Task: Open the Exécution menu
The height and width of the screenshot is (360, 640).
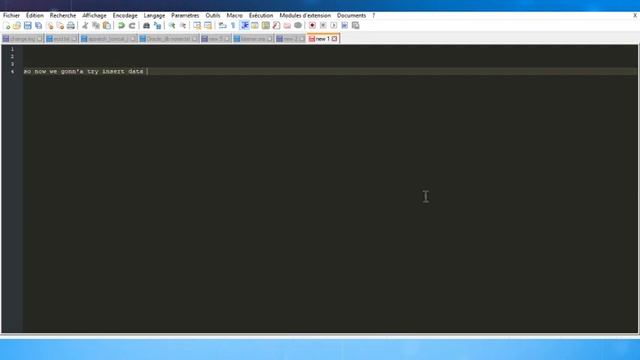Action: 261,16
